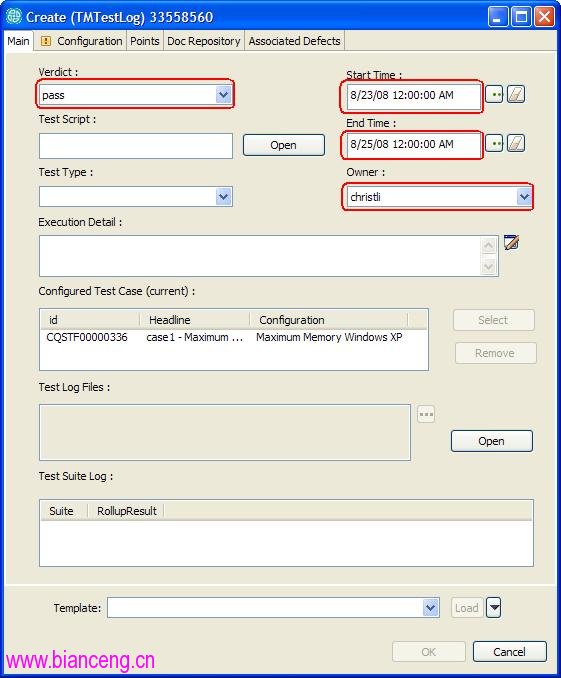Open the Execution Detail editor icon

click(x=511, y=243)
